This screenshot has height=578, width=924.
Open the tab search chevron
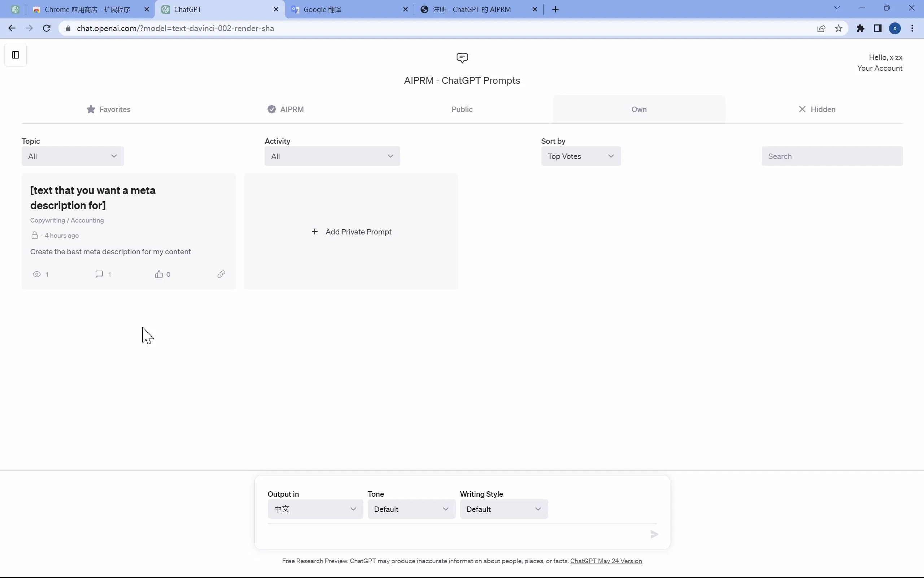[x=837, y=8]
